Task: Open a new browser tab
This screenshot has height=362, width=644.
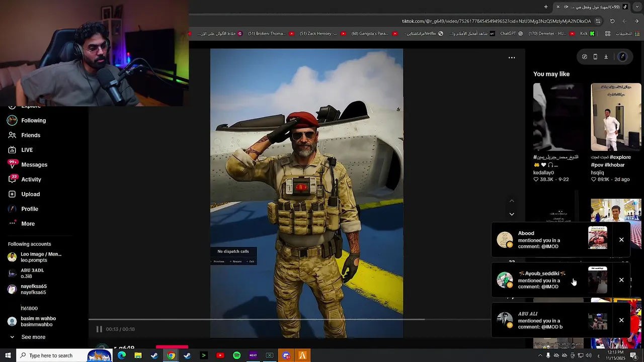Action: [x=546, y=7]
